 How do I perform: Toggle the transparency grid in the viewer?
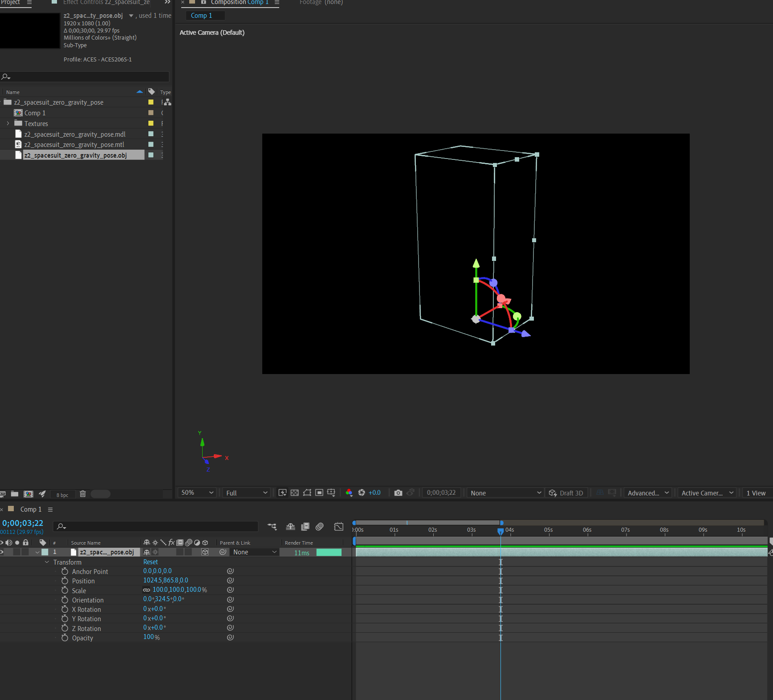tap(294, 492)
